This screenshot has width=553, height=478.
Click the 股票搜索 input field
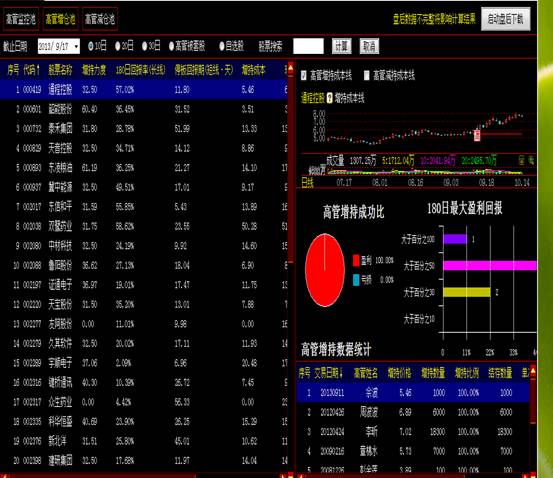coord(308,46)
